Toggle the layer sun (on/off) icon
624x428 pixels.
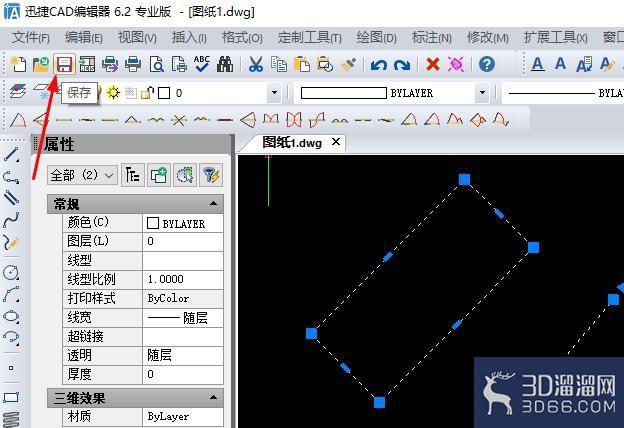[113, 93]
